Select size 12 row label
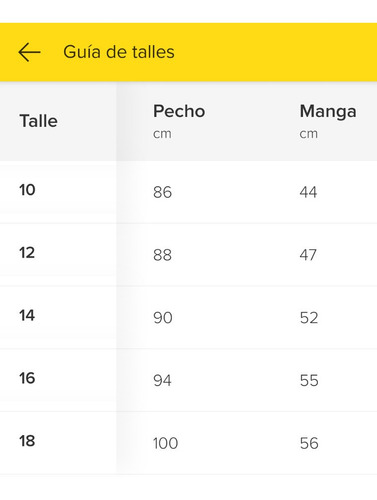Screen dimensions: 377x500 click(x=27, y=253)
